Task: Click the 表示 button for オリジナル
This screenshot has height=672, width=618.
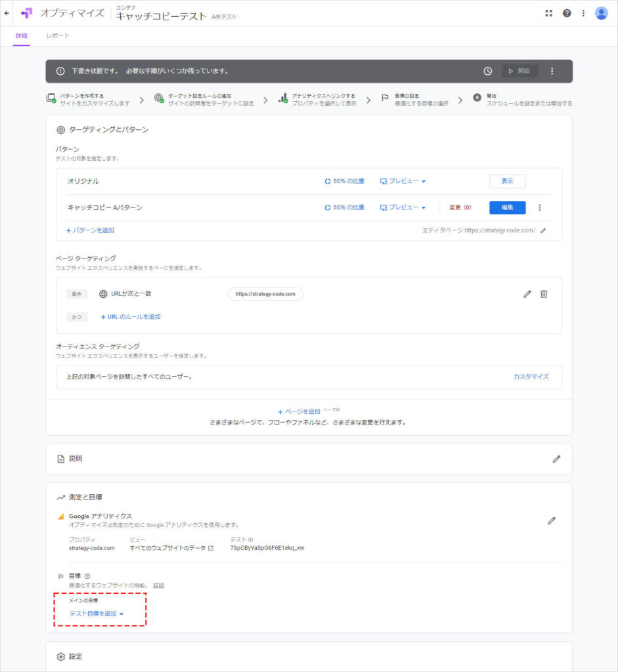Action: coord(507,181)
